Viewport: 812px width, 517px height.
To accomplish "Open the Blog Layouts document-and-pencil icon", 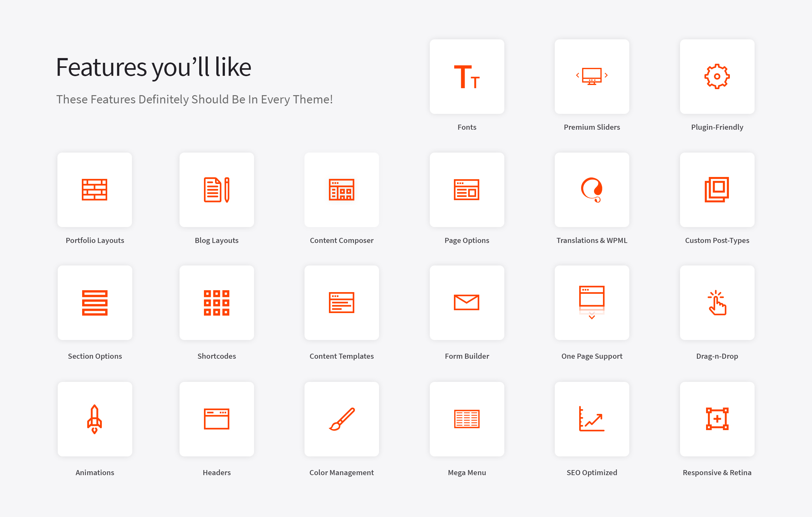I will pos(217,190).
